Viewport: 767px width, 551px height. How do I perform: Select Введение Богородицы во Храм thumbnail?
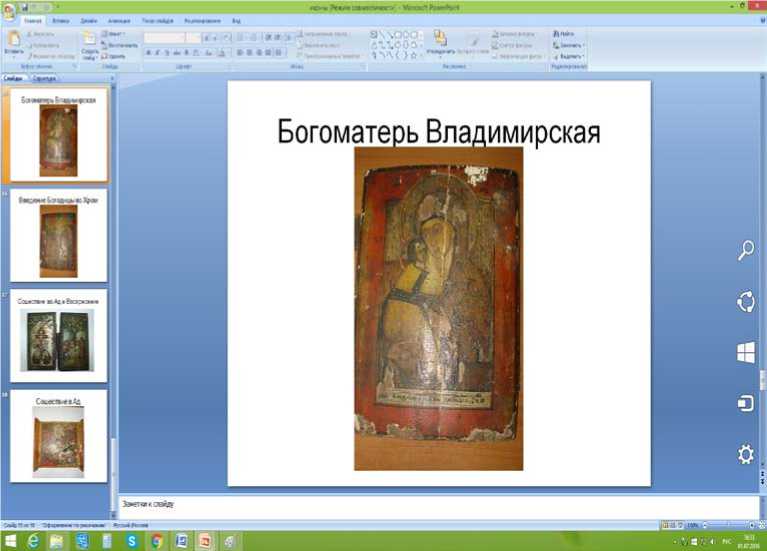tap(58, 235)
